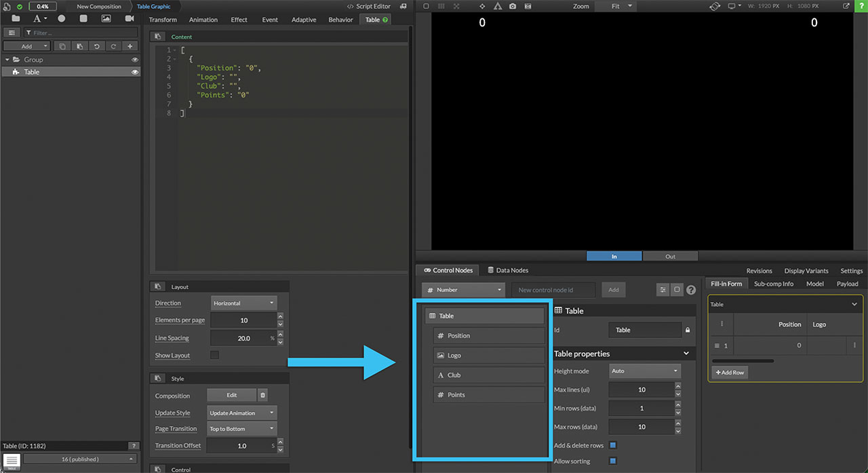Click the redo icon in layer toolbar
The width and height of the screenshot is (868, 473).
(113, 46)
